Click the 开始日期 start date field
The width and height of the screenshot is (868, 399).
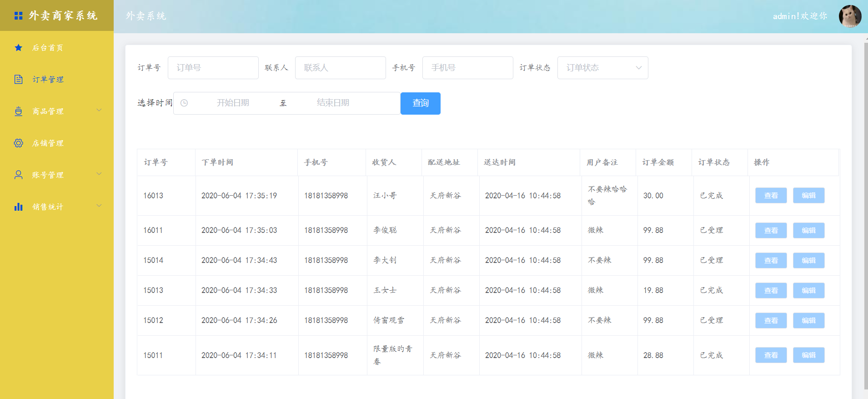point(233,103)
